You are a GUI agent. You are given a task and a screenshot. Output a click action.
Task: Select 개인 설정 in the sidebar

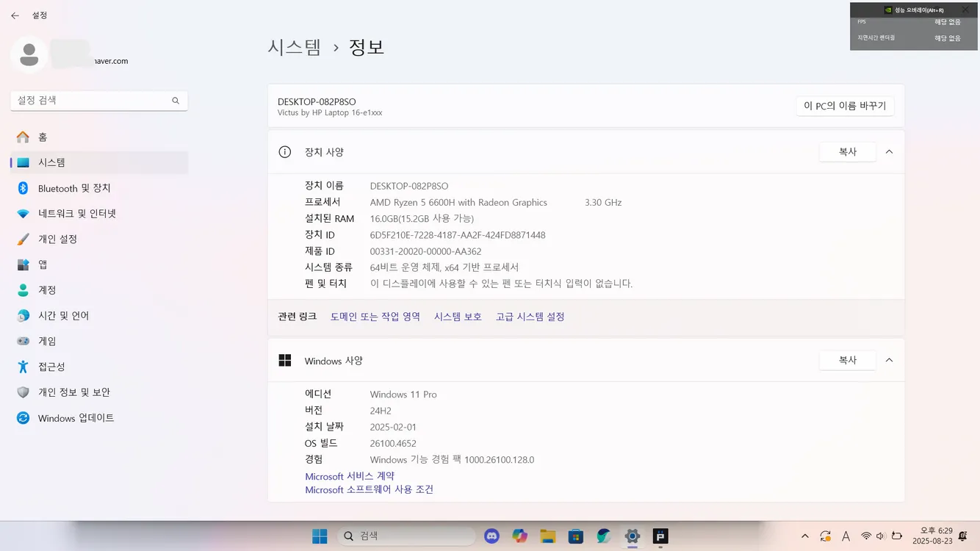click(99, 240)
